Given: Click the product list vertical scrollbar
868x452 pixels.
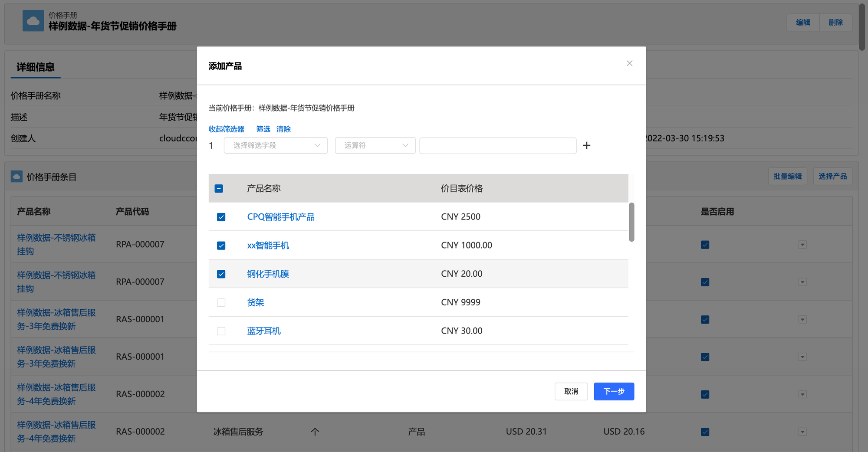Looking at the screenshot, I should tap(631, 222).
